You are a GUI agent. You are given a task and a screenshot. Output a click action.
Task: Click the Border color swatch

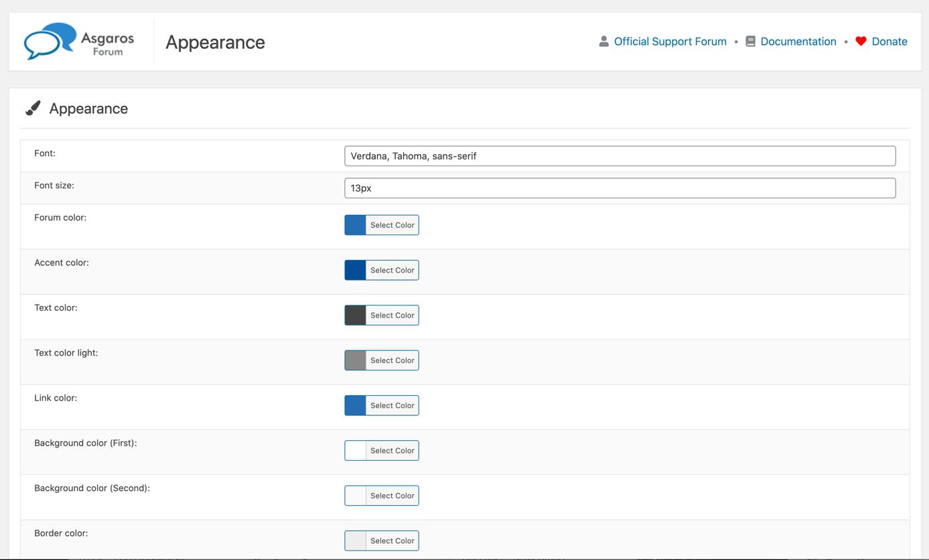coord(356,541)
